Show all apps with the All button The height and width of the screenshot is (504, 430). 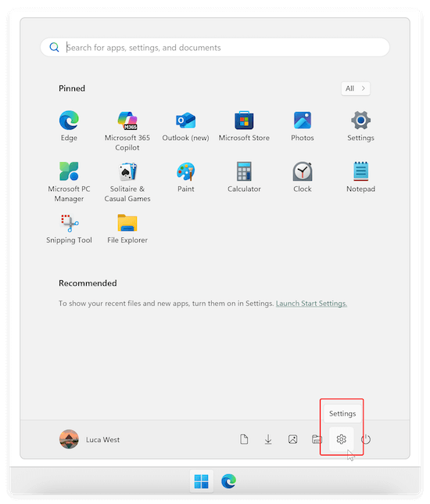click(356, 88)
